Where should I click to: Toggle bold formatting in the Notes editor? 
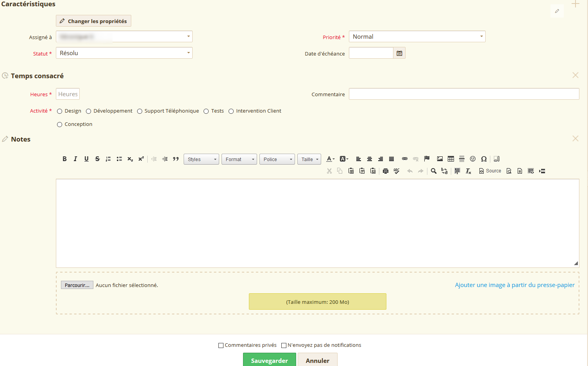(64, 159)
